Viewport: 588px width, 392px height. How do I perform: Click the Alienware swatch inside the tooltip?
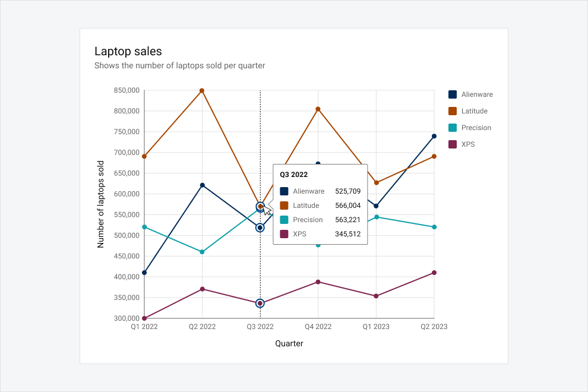click(x=284, y=191)
